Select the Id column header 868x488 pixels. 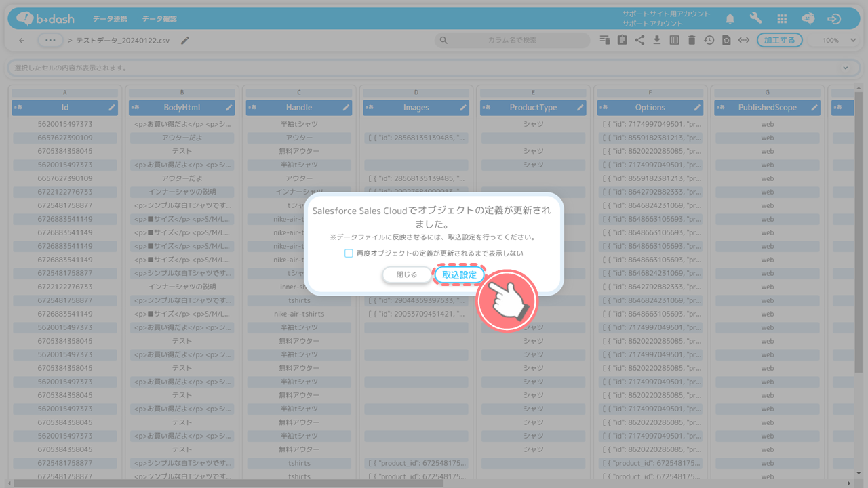65,107
